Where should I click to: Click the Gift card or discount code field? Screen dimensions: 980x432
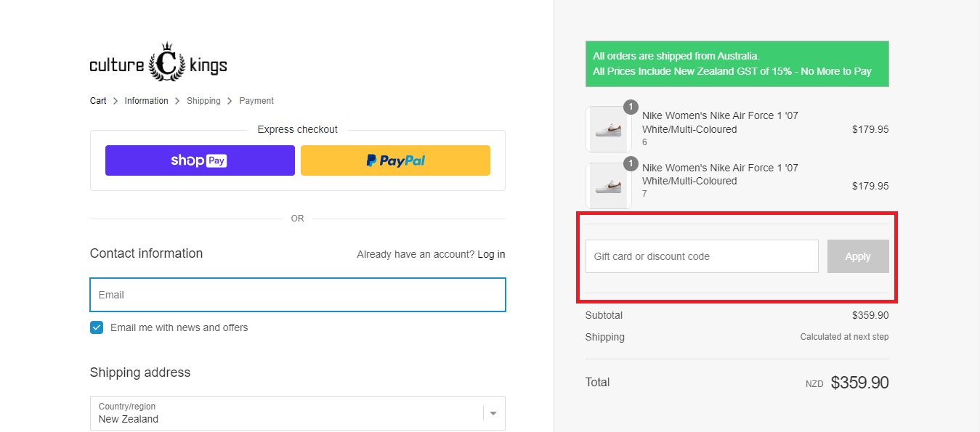[x=701, y=256]
